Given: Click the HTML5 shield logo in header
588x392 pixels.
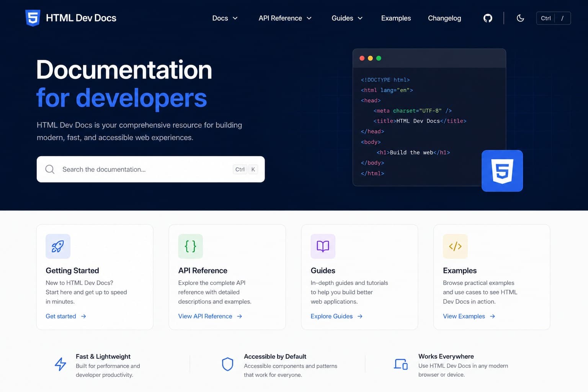Looking at the screenshot, I should (x=33, y=18).
